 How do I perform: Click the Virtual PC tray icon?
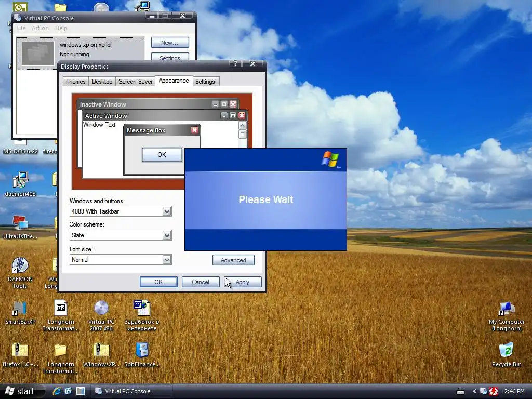[484, 392]
